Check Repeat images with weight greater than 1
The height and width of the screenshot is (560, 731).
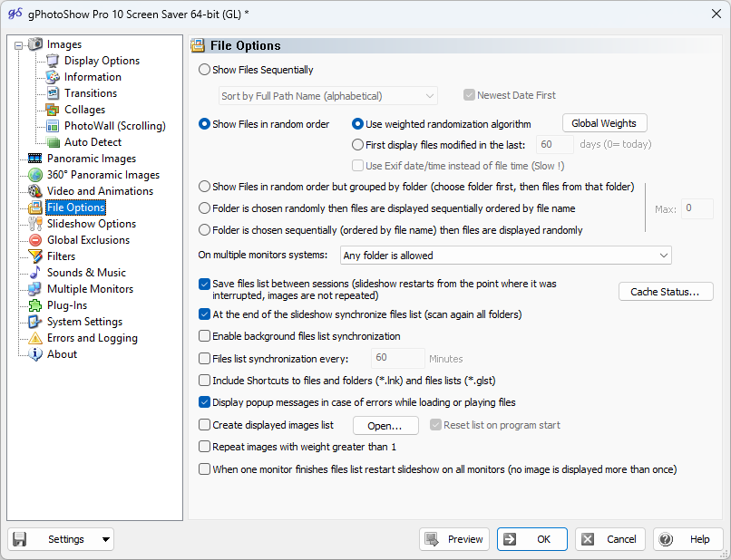[203, 446]
